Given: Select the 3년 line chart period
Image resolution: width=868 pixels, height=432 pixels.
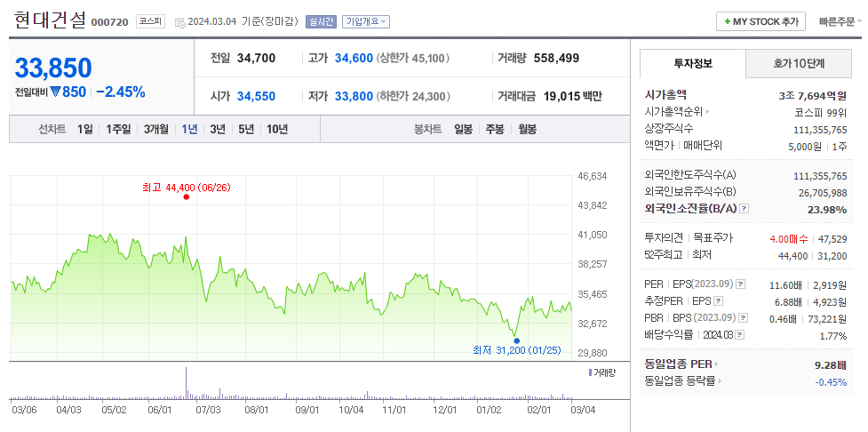Looking at the screenshot, I should pyautogui.click(x=218, y=129).
